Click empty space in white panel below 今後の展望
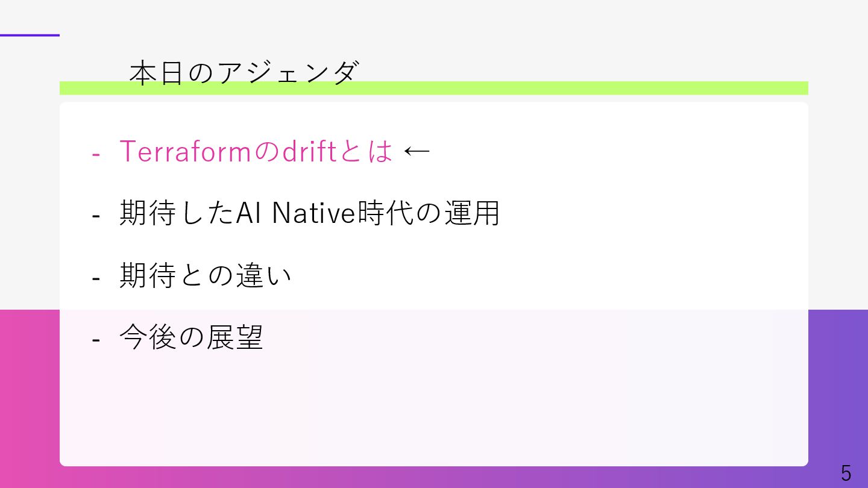Viewport: 868px width, 488px height. (434, 410)
